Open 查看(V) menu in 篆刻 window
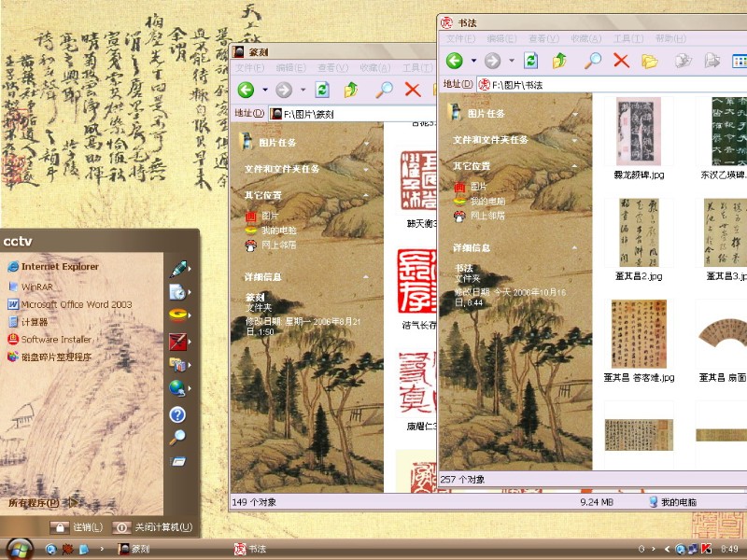Viewport: 747px width, 560px height. (x=333, y=68)
